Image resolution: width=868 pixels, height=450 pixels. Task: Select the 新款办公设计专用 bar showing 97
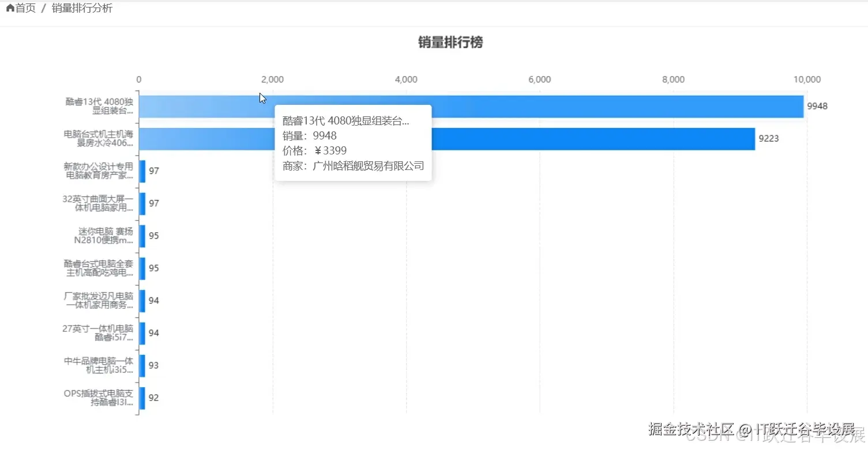(142, 171)
